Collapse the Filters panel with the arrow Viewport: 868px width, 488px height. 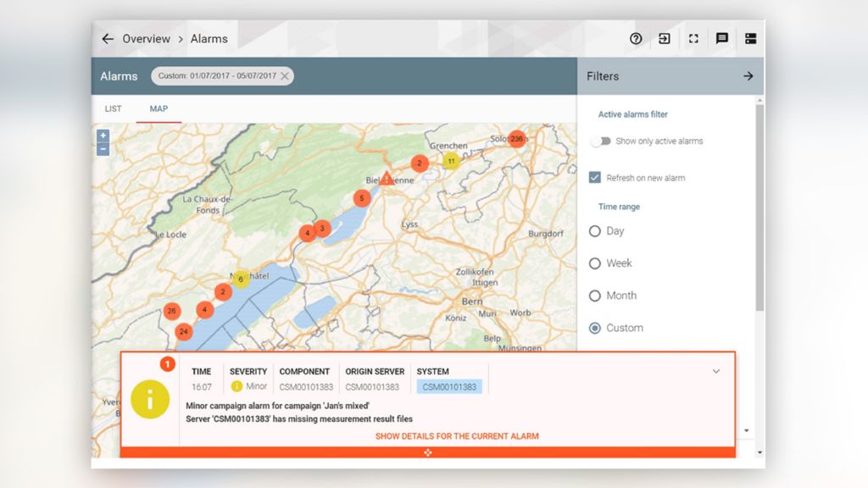tap(748, 75)
